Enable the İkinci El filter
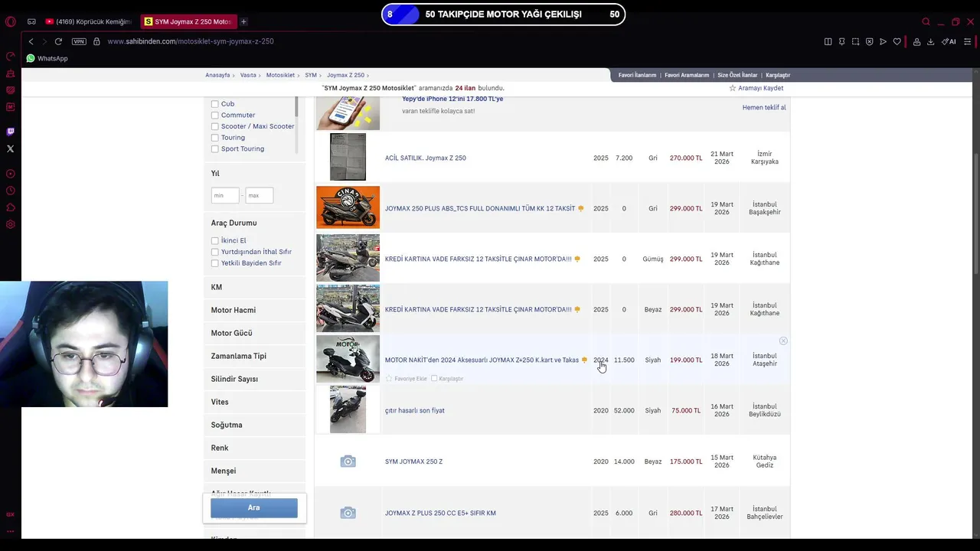The height and width of the screenshot is (551, 980). click(x=214, y=240)
